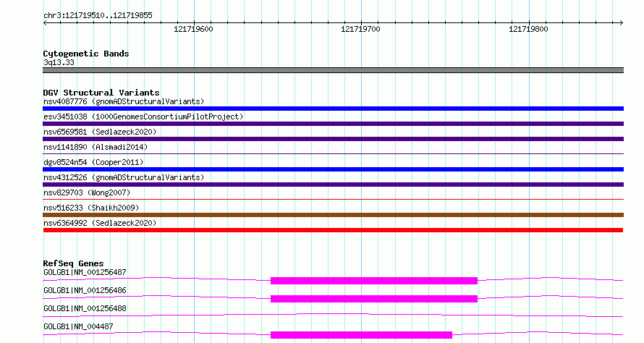Click the 3q13.33 band label

coord(59,62)
